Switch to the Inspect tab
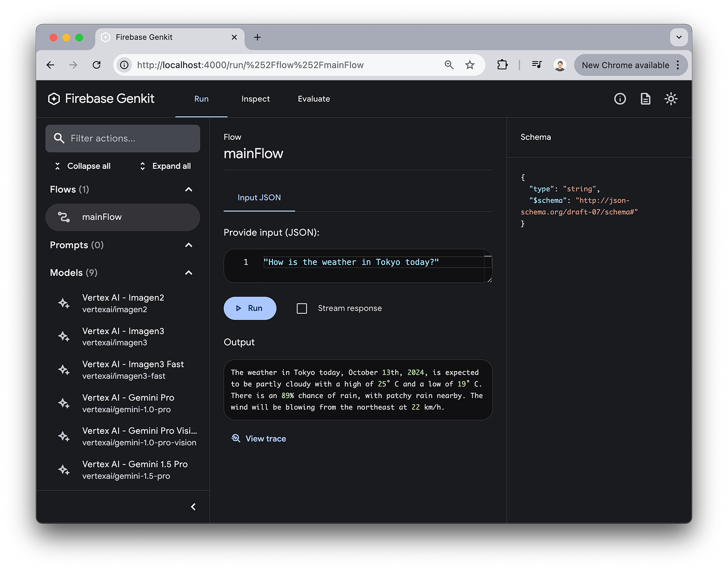Image resolution: width=728 pixels, height=571 pixels. 255,99
